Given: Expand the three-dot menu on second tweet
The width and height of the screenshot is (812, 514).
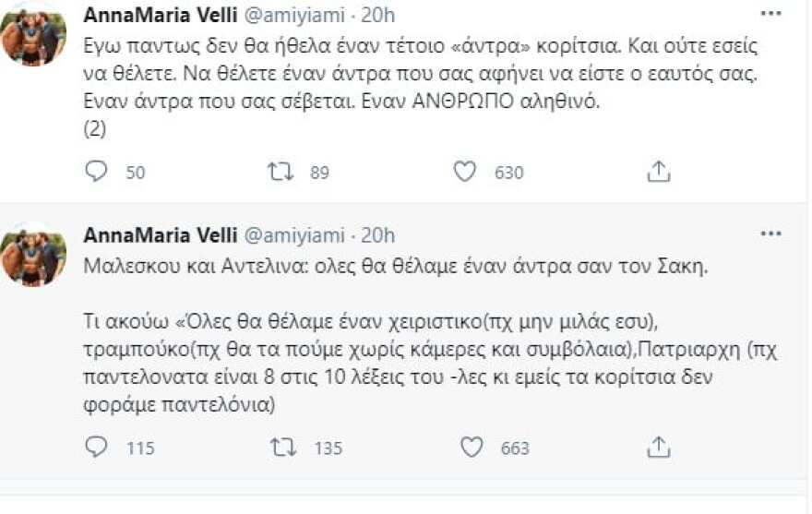Looking at the screenshot, I should tap(769, 234).
